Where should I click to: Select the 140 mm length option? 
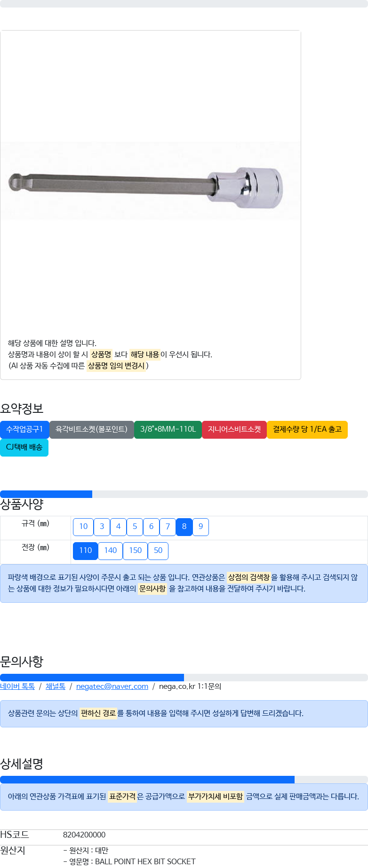click(110, 551)
